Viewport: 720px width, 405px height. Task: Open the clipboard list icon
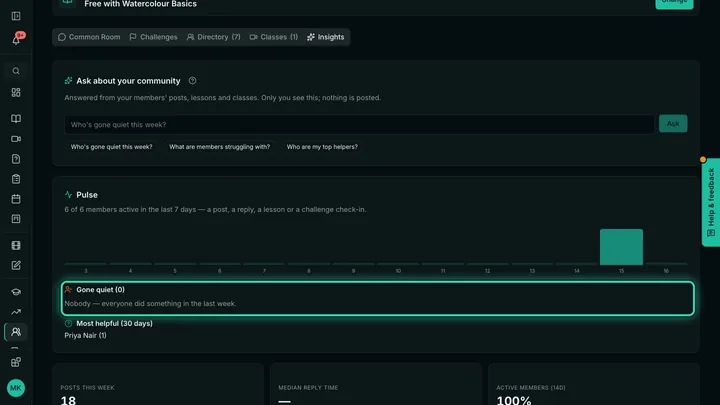pyautogui.click(x=16, y=179)
